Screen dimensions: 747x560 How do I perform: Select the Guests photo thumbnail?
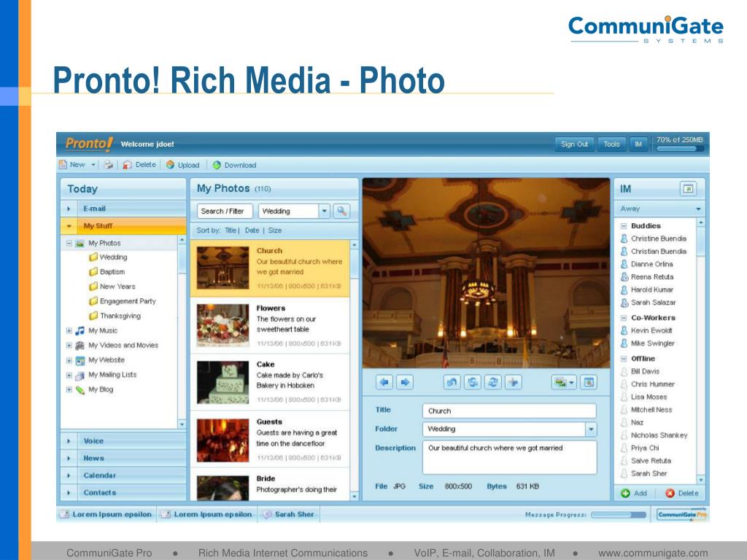tap(223, 440)
